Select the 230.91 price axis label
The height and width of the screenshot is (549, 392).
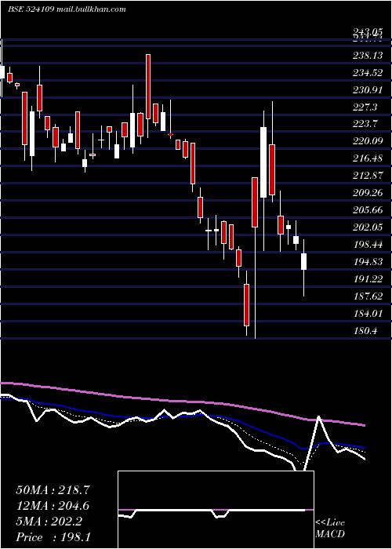click(368, 90)
